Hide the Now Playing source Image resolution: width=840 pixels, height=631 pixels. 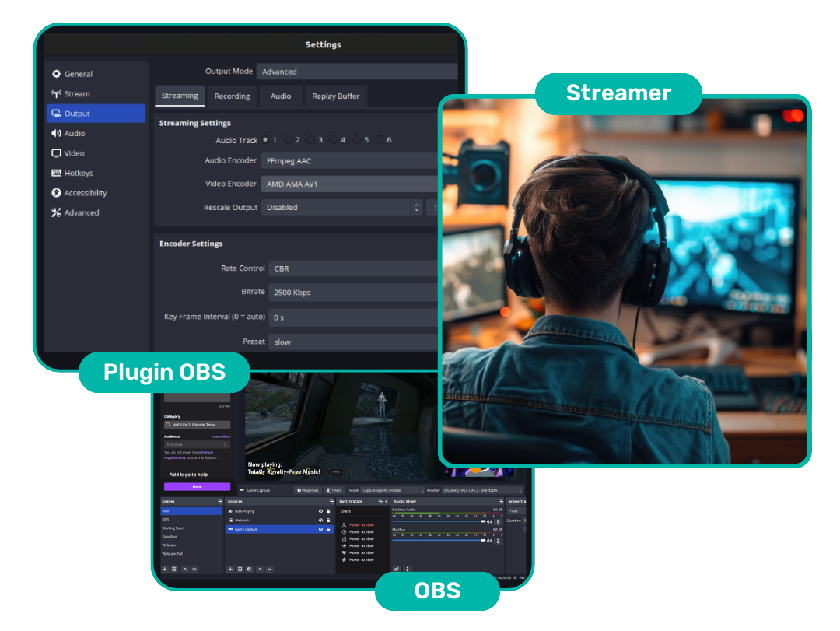(x=320, y=511)
